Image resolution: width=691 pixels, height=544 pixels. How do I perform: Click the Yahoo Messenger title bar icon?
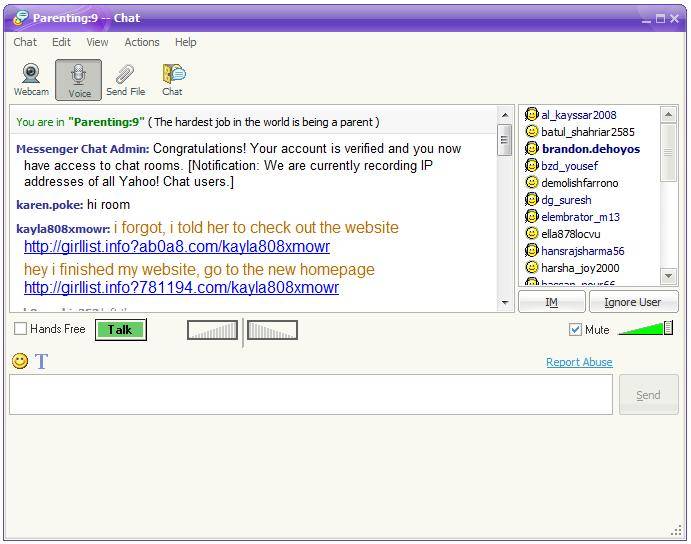click(20, 18)
